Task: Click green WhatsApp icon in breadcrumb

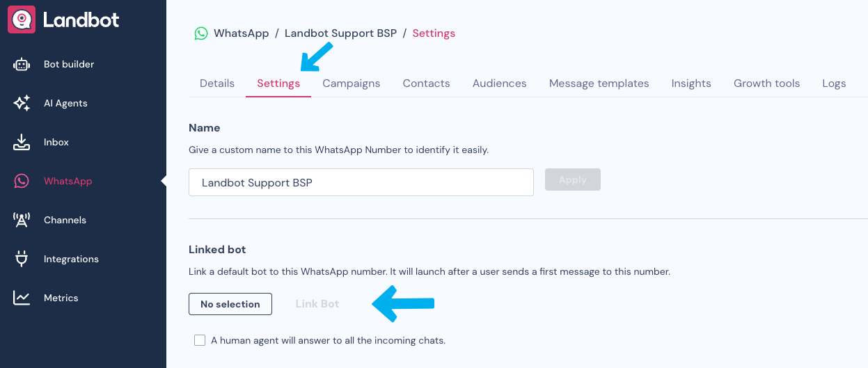Action: [x=201, y=33]
